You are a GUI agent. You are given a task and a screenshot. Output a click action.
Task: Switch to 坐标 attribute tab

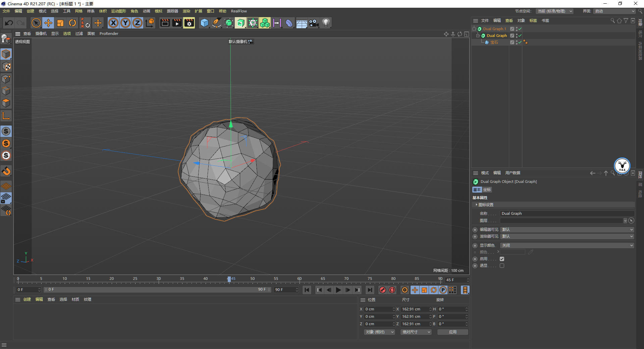(487, 190)
